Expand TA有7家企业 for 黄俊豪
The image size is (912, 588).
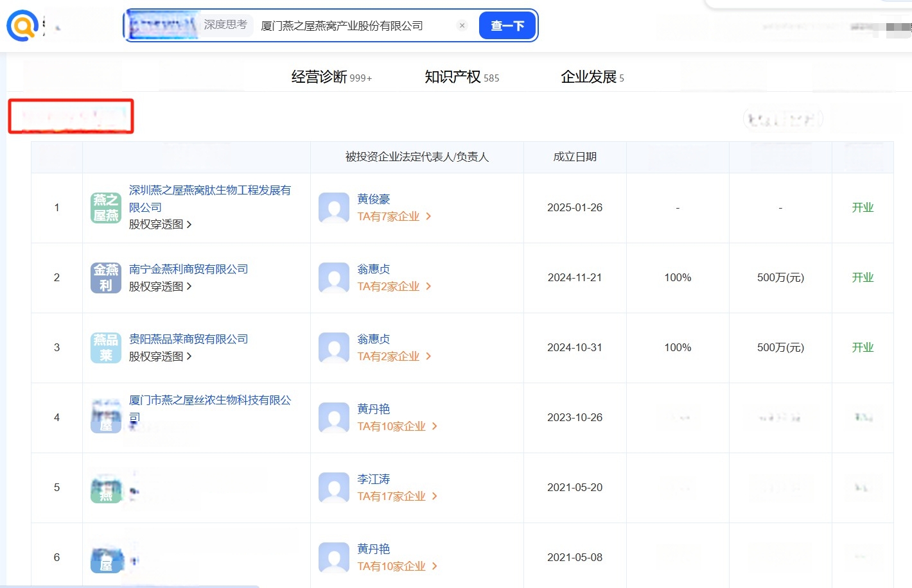point(394,216)
